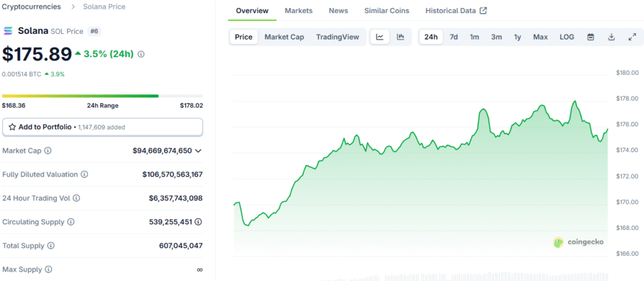The height and width of the screenshot is (281, 644).
Task: Show Circulating Supply label info icon
Action: pos(70,222)
